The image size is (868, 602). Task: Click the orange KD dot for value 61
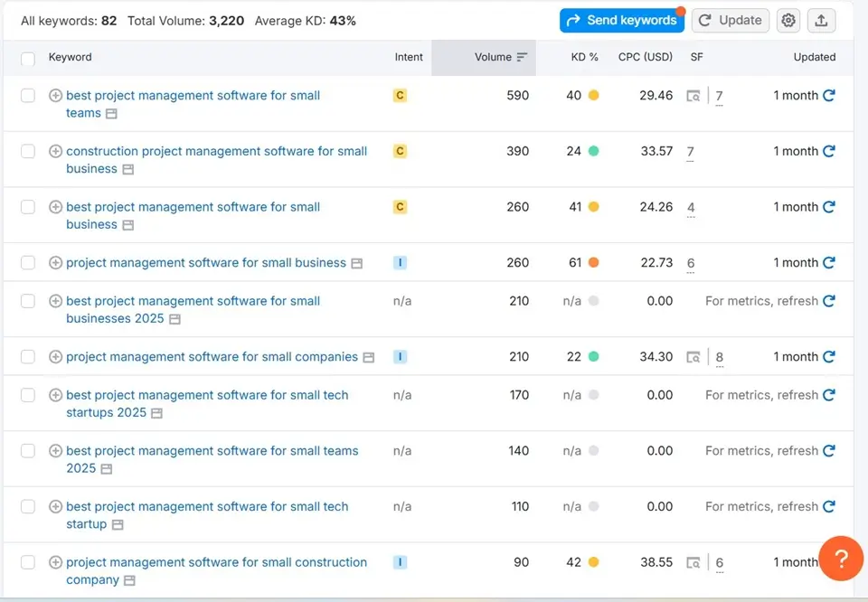(x=593, y=262)
